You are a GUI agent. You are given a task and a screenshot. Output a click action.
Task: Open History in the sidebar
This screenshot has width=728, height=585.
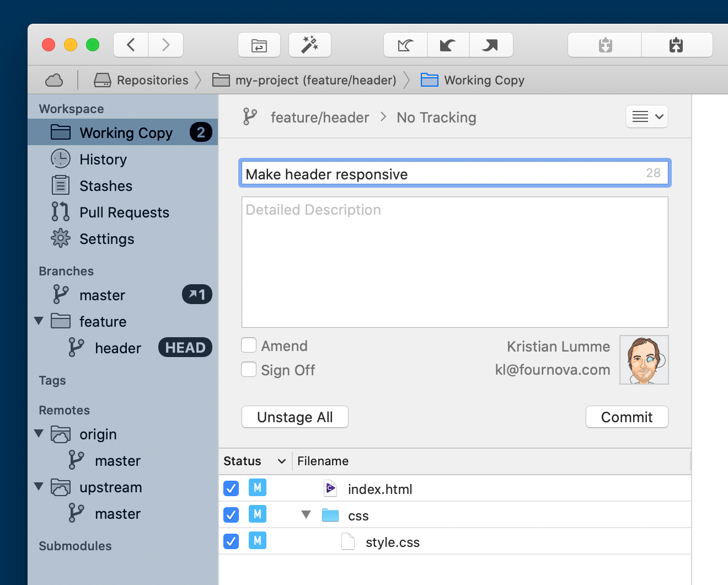click(103, 159)
